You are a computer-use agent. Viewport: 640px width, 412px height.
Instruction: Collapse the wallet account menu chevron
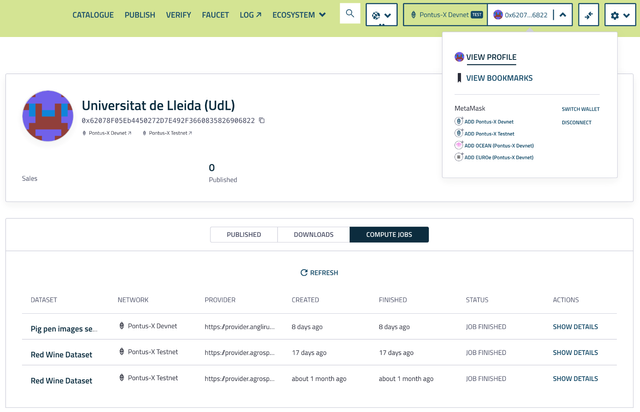(x=562, y=15)
